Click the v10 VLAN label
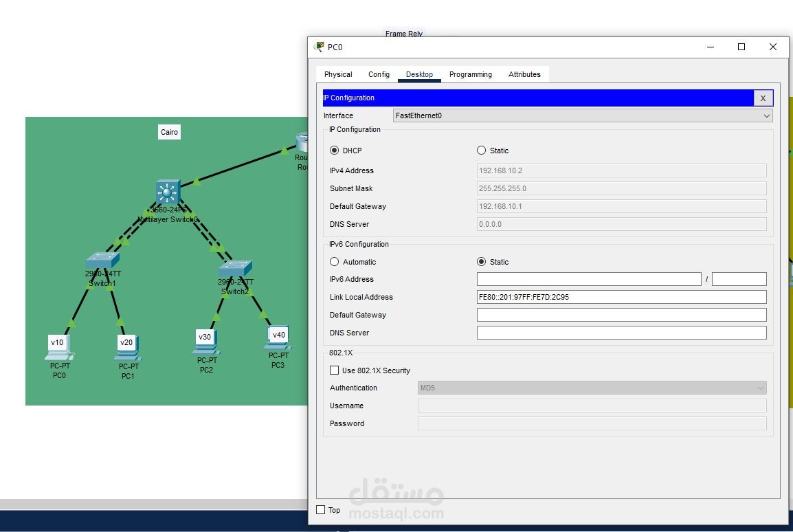Screen dimensions: 793x532 57,342
